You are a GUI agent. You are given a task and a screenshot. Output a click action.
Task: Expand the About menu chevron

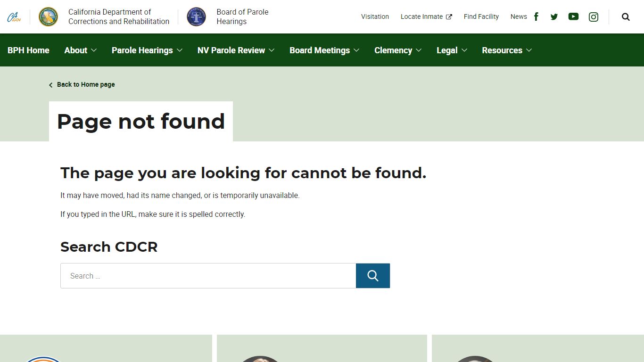tap(94, 50)
